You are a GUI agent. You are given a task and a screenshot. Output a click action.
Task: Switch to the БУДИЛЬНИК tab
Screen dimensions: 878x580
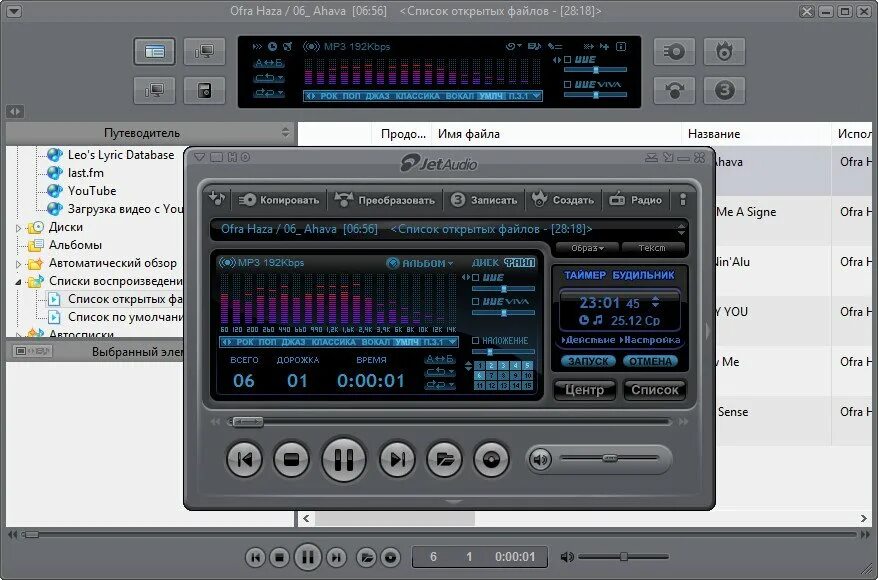pos(643,275)
